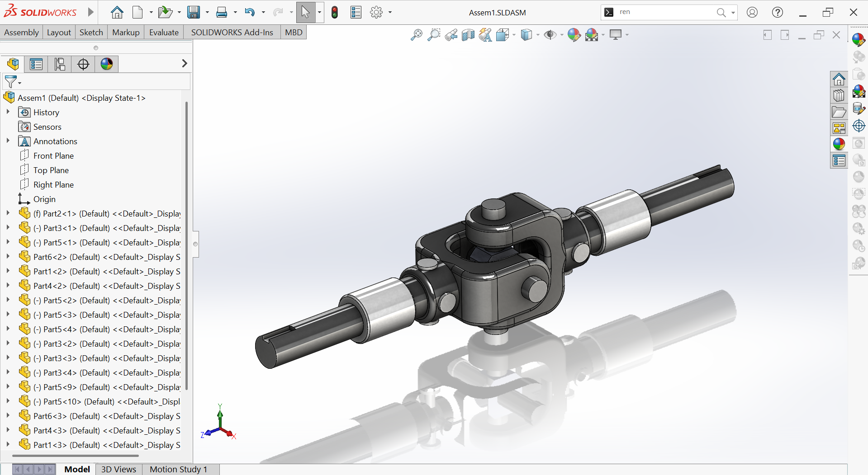Open the Save button dropdown arrow
Viewport: 868px width, 475px height.
tap(207, 13)
